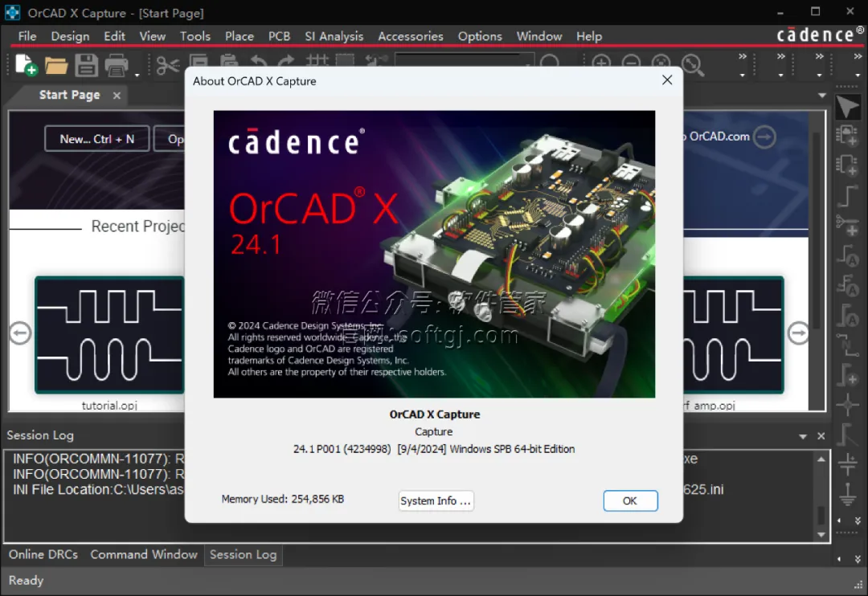Close the Session Log panel
Viewport: 868px width, 596px height.
coord(821,436)
